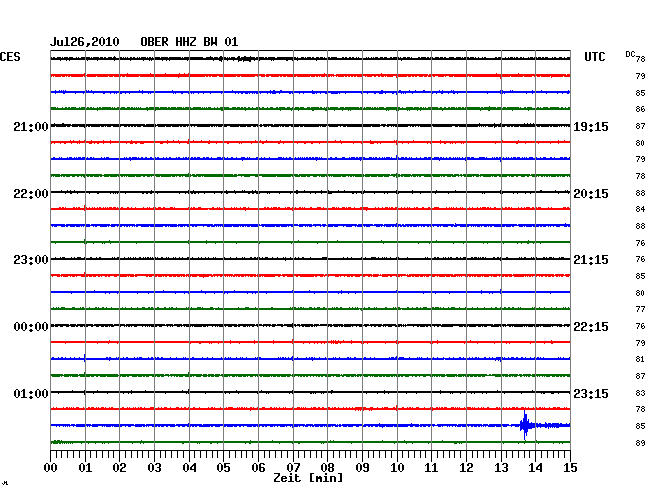This screenshot has width=650, height=494.
Task: Click the 12 minute tick label
Action: pos(466,467)
